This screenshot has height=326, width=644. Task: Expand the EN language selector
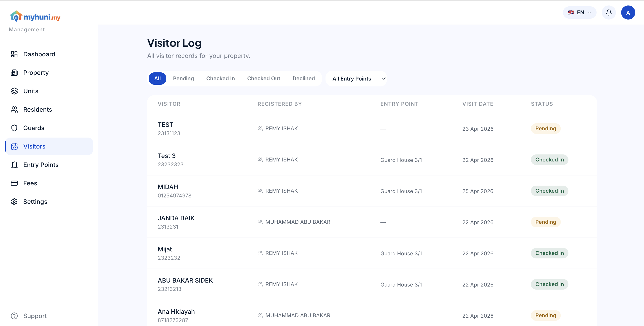[x=579, y=12]
